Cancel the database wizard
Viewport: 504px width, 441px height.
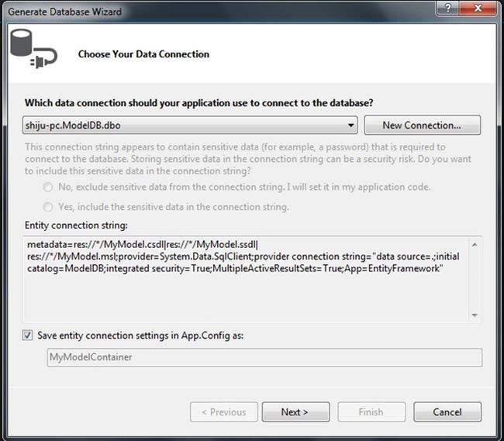point(447,412)
